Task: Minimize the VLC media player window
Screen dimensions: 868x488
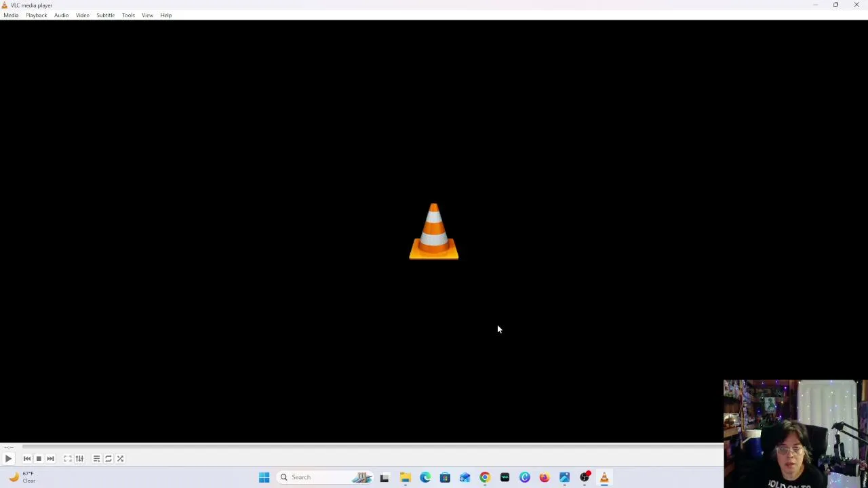Action: [815, 5]
